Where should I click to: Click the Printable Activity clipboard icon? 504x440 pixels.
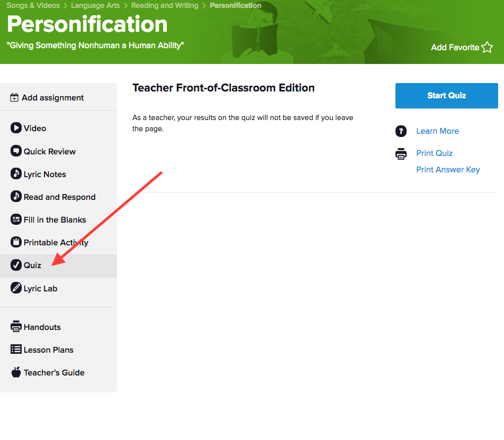(16, 242)
